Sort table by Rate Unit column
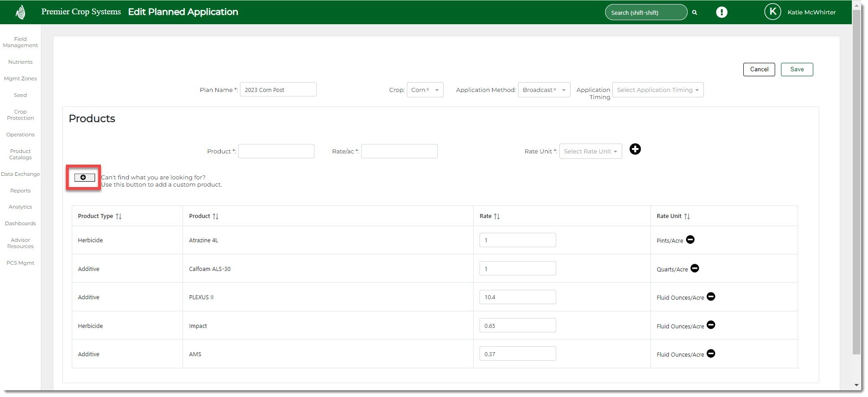This screenshot has height=397, width=868. tap(687, 216)
